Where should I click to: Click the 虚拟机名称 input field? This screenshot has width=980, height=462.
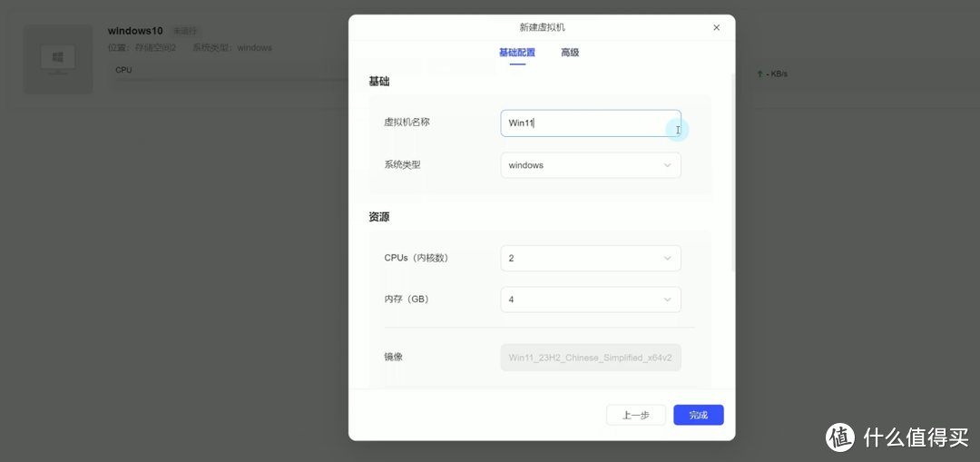(591, 123)
